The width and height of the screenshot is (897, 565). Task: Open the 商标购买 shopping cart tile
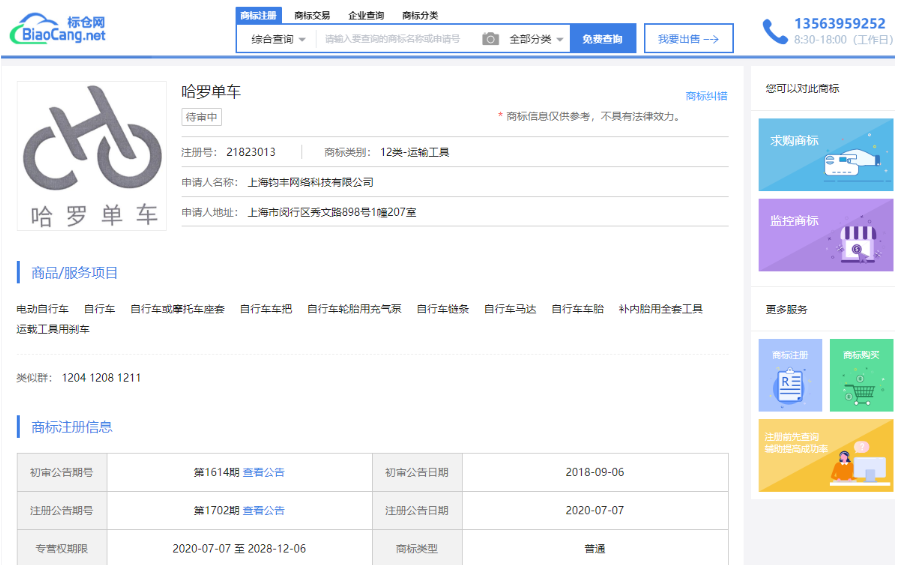861,375
